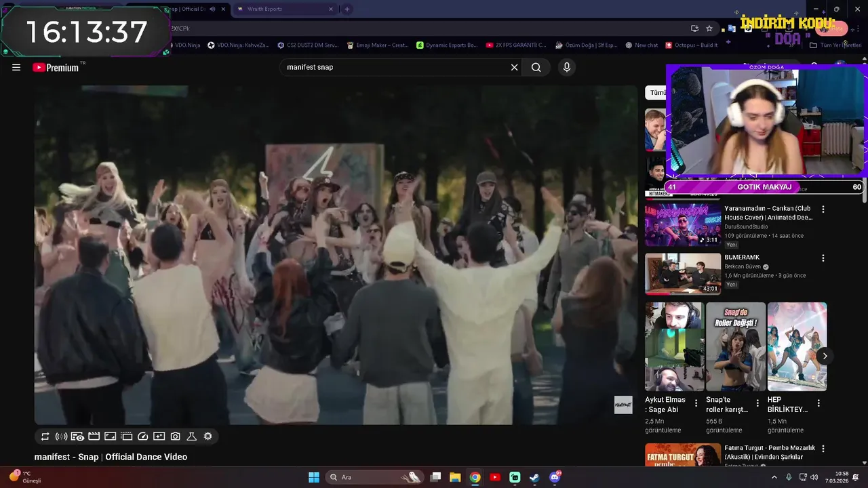This screenshot has height=488, width=868.
Task: Open more options for Fatma Turgut video
Action: pyautogui.click(x=823, y=449)
